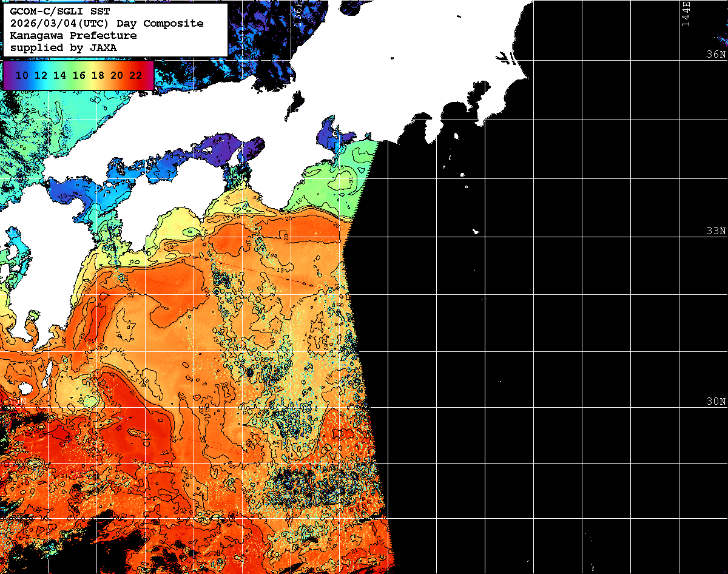Click the 30N label on left edge
The image size is (728, 574).
[x=17, y=401]
